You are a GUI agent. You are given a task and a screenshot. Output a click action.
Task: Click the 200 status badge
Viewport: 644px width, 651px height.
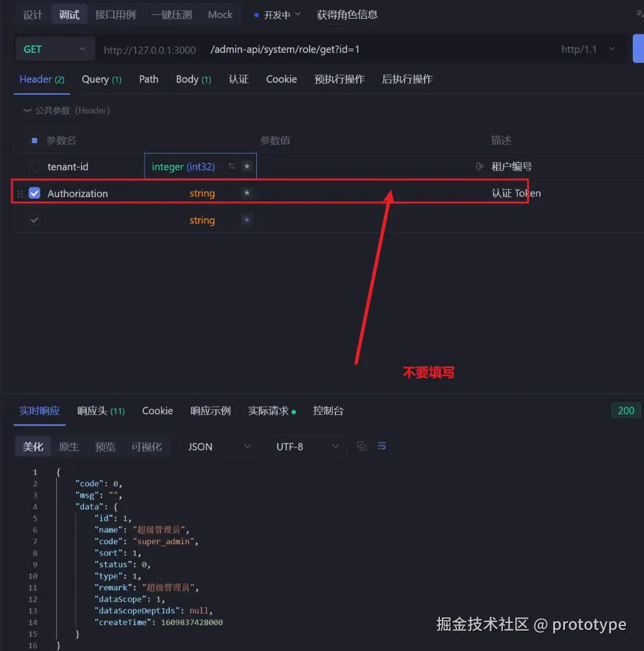pos(625,410)
